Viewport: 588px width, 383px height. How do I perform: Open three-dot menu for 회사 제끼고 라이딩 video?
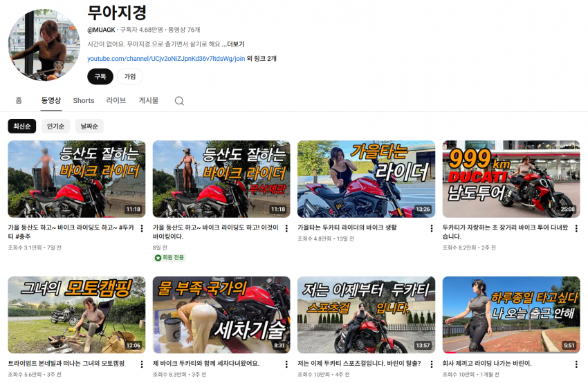point(576,364)
